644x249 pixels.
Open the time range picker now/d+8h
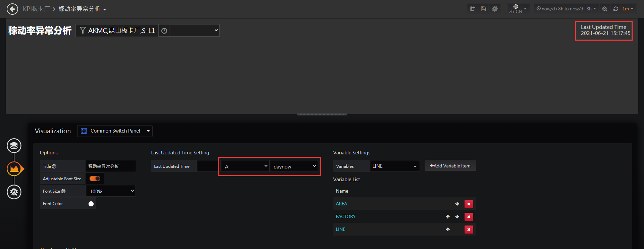(x=566, y=9)
